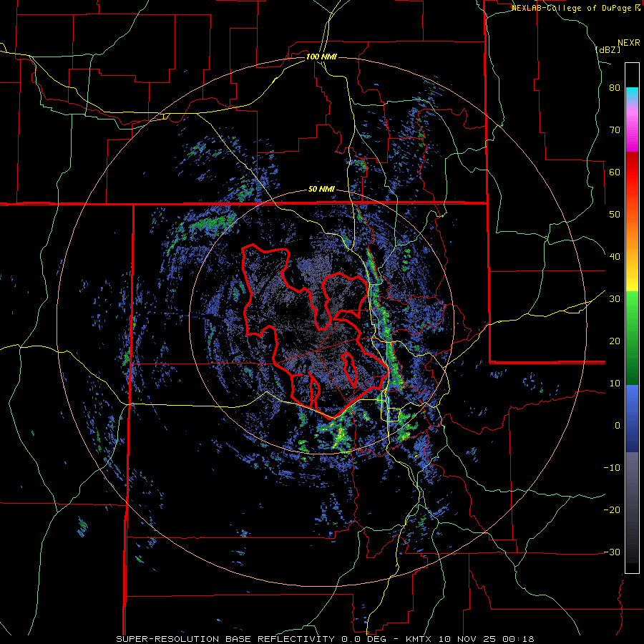Click the 70 dBZ scale value
Screen dimensions: 644x644
point(615,130)
